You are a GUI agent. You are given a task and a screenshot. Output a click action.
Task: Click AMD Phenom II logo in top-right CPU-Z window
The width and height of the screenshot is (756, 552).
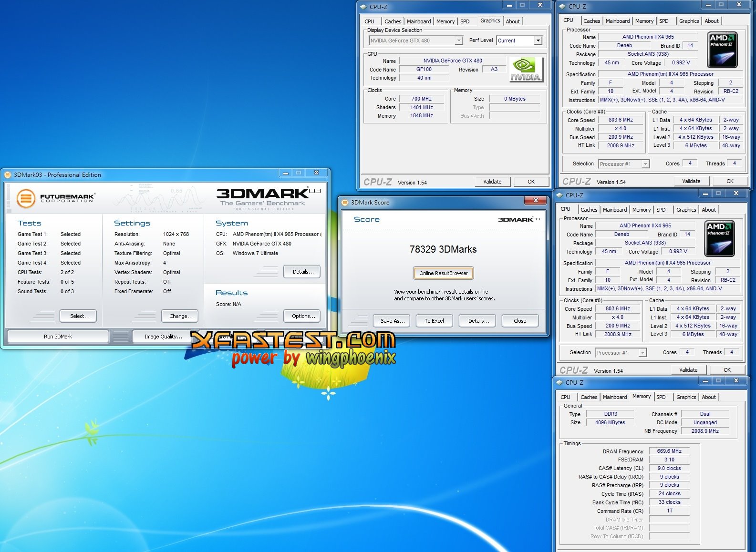(x=722, y=50)
